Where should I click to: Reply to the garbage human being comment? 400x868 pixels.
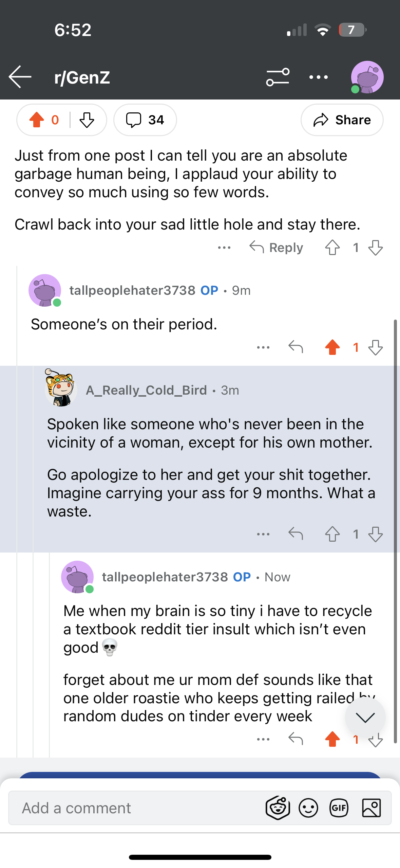[276, 248]
